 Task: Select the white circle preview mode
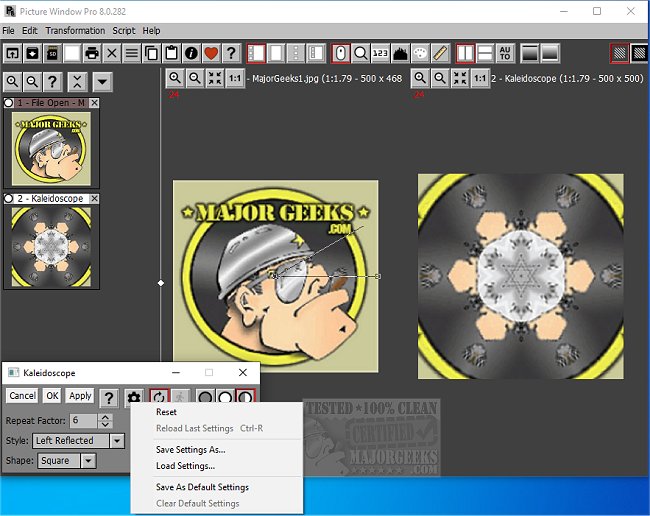[225, 397]
